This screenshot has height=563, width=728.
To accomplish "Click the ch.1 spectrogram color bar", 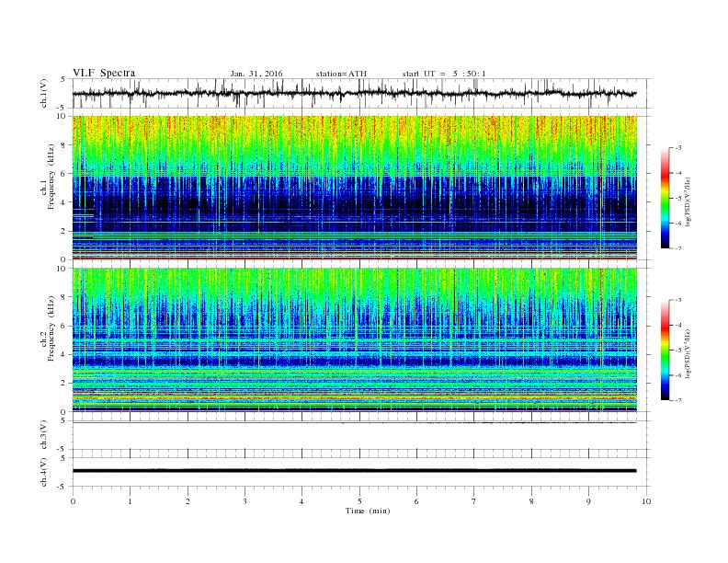I will 665,198.
